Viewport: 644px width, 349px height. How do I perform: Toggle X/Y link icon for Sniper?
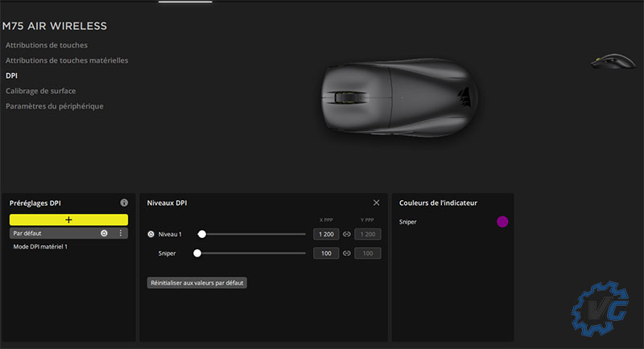347,253
